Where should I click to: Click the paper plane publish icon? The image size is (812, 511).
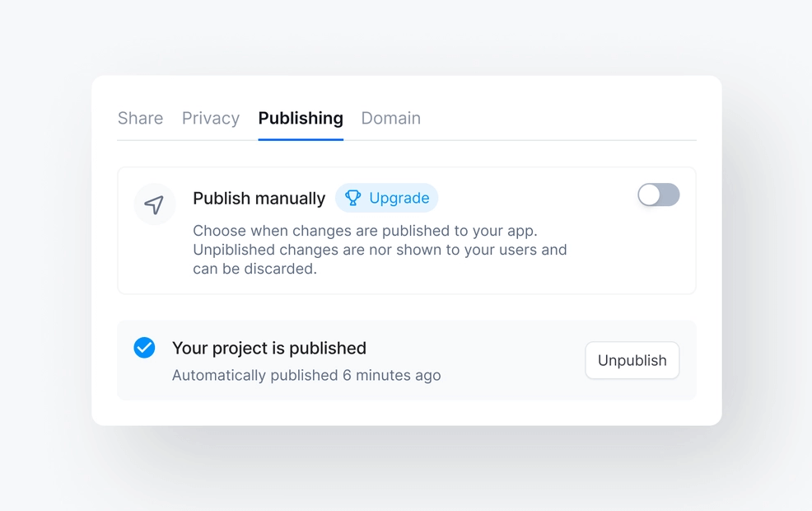coord(155,204)
